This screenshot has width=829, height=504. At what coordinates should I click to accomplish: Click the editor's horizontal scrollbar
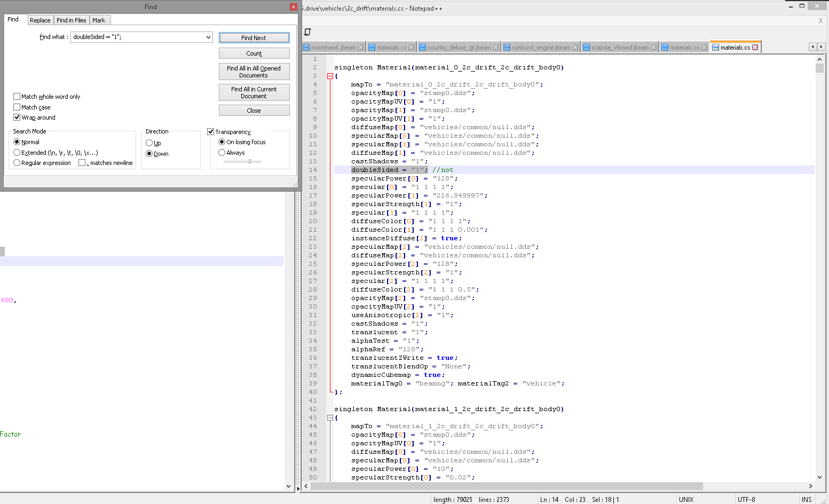(506, 486)
